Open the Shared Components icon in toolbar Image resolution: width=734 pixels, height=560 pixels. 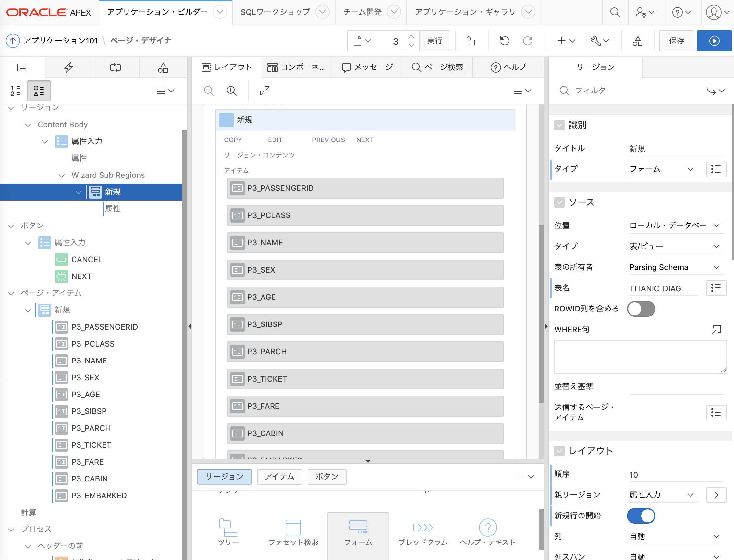pyautogui.click(x=637, y=41)
